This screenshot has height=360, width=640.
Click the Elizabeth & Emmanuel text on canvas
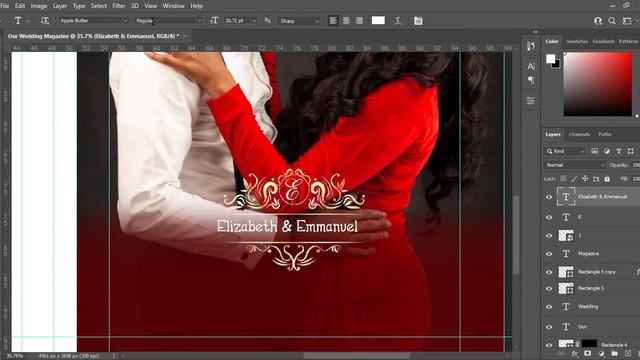click(287, 226)
